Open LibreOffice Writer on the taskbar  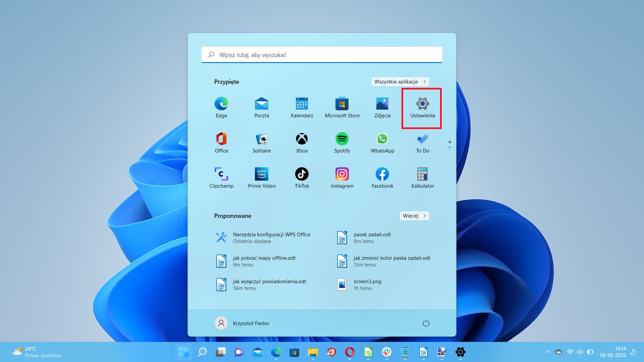pyautogui.click(x=423, y=352)
